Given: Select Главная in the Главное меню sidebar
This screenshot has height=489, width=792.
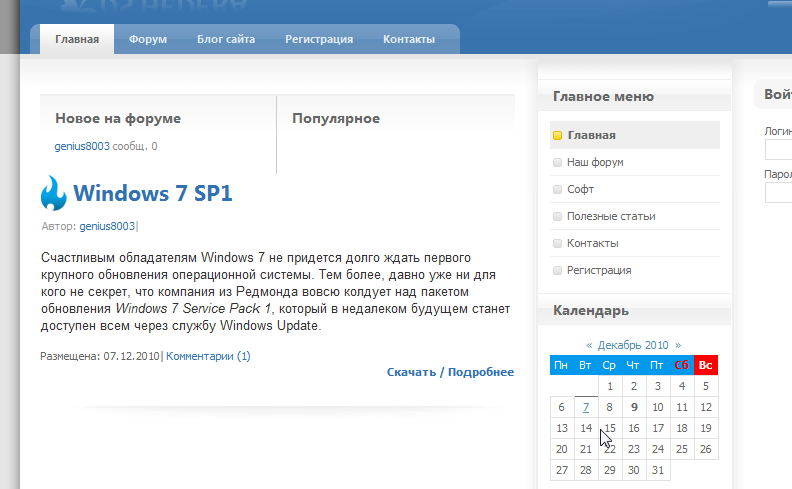Looking at the screenshot, I should pyautogui.click(x=635, y=135).
